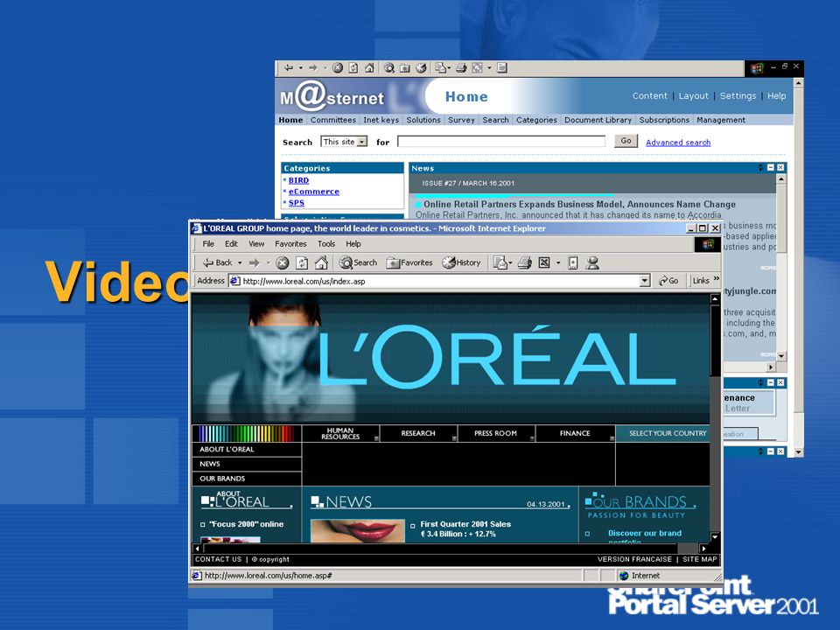Open the Back dropdown arrow in the Masternet window
This screenshot has height=630, width=840.
click(x=300, y=68)
